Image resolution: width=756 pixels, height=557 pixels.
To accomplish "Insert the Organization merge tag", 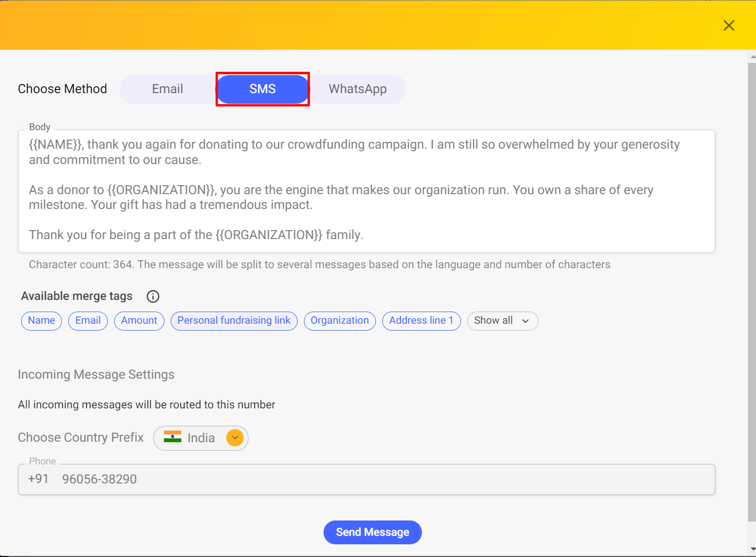I will pyautogui.click(x=339, y=321).
